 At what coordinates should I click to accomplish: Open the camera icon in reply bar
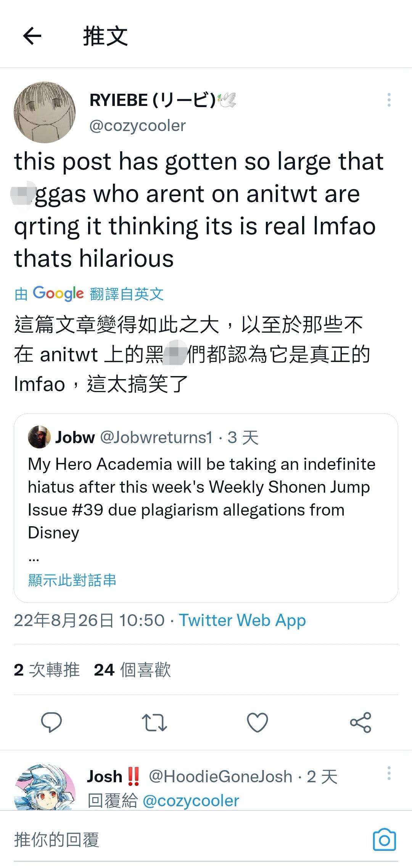[x=384, y=839]
